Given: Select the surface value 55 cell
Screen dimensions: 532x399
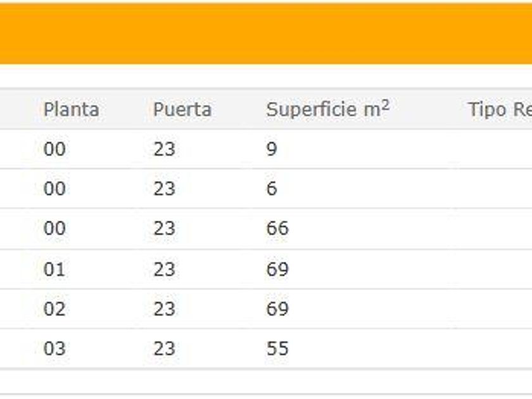Looking at the screenshot, I should 277,348.
